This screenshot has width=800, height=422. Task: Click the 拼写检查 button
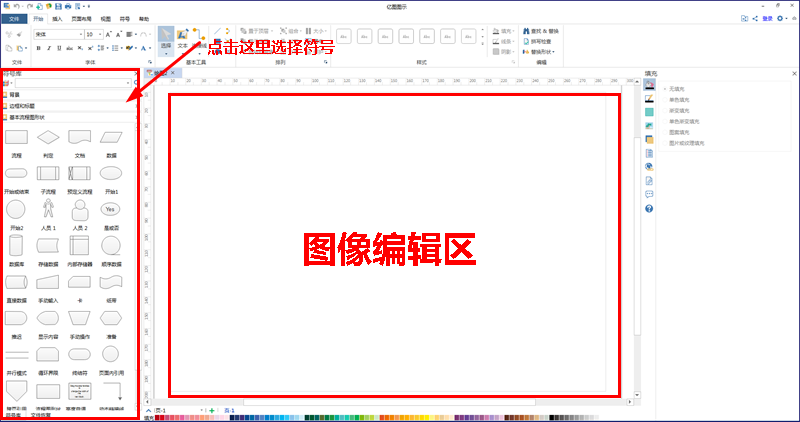coord(537,41)
